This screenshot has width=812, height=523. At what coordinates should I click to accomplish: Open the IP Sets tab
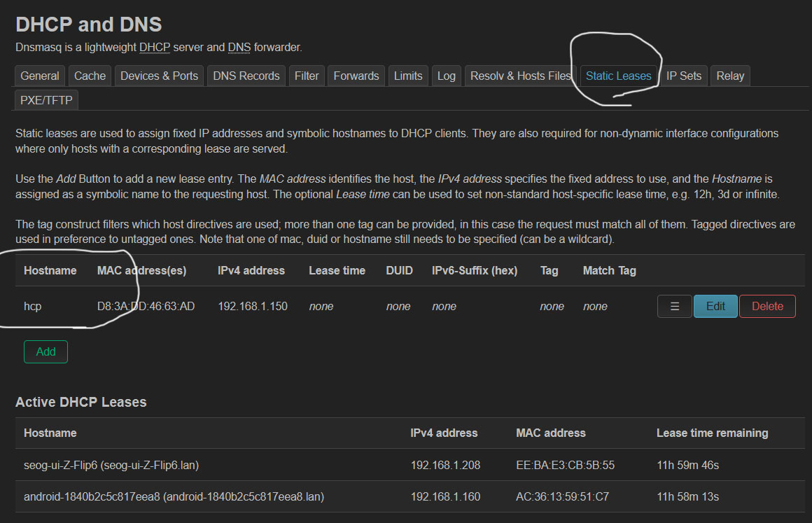pos(684,76)
